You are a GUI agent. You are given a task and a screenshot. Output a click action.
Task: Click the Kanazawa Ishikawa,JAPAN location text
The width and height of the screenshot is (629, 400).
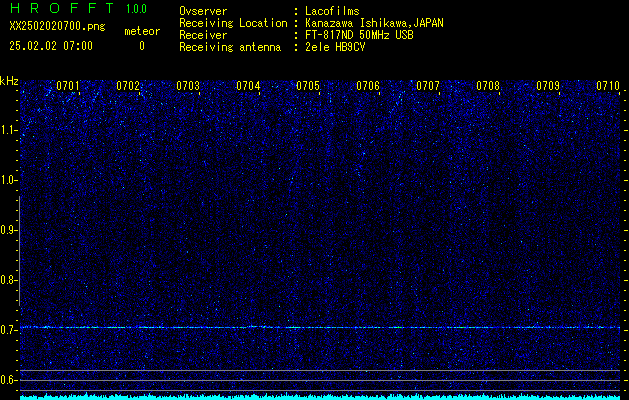click(374, 23)
